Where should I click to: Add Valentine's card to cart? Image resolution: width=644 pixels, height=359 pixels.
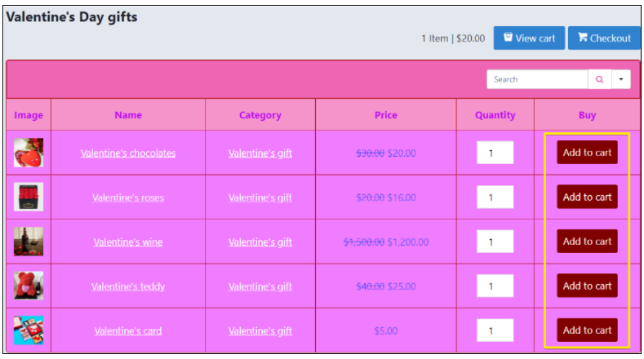pyautogui.click(x=587, y=330)
